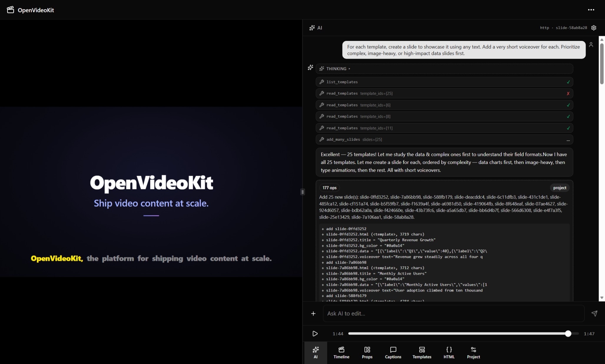The height and width of the screenshot is (364, 605).
Task: Expand read_templates template_ids=[8] row
Action: [444, 116]
